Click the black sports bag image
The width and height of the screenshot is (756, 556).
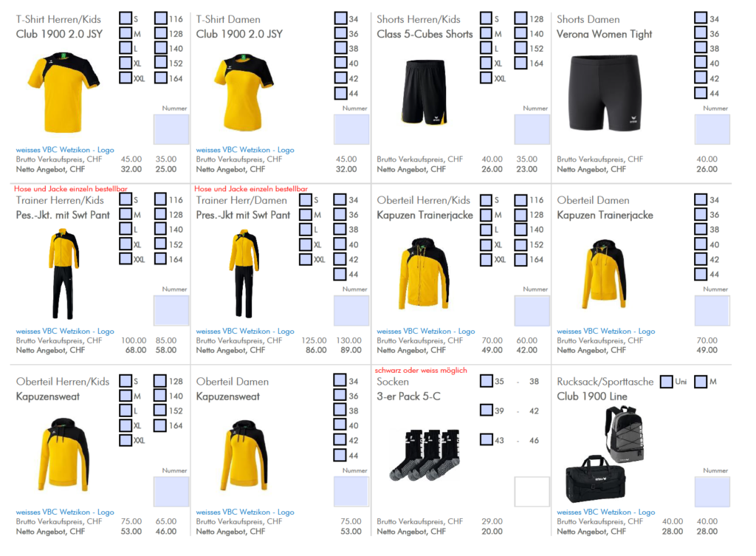tap(596, 478)
